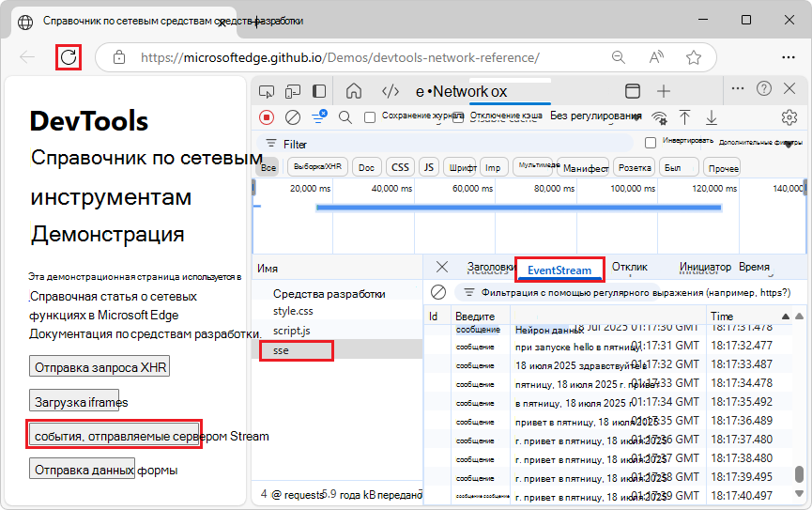
Task: Add more tools with plus icon
Action: [x=664, y=91]
